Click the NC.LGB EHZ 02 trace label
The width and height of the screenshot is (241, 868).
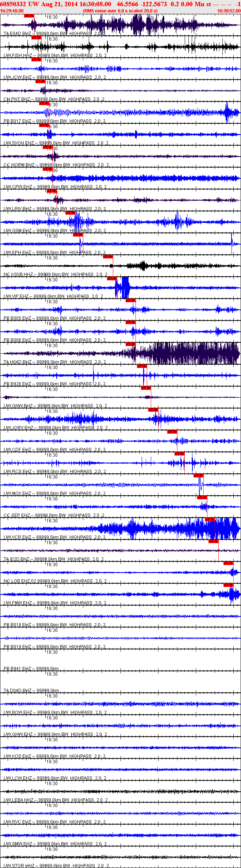pyautogui.click(x=55, y=581)
